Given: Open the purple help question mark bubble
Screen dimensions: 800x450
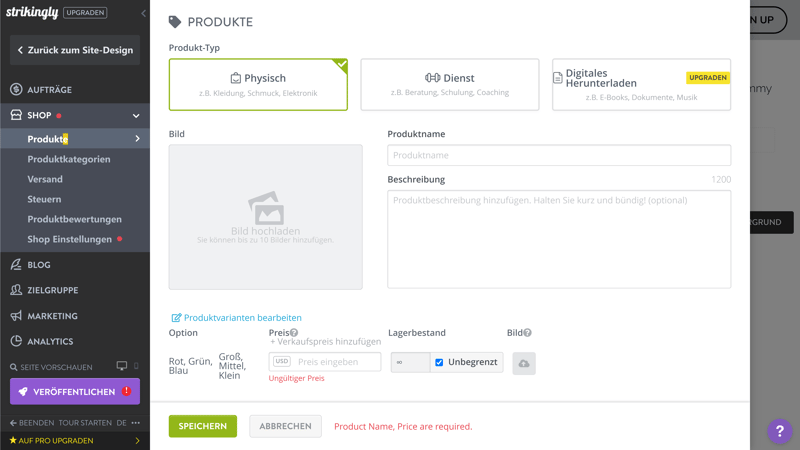Looking at the screenshot, I should [x=779, y=431].
